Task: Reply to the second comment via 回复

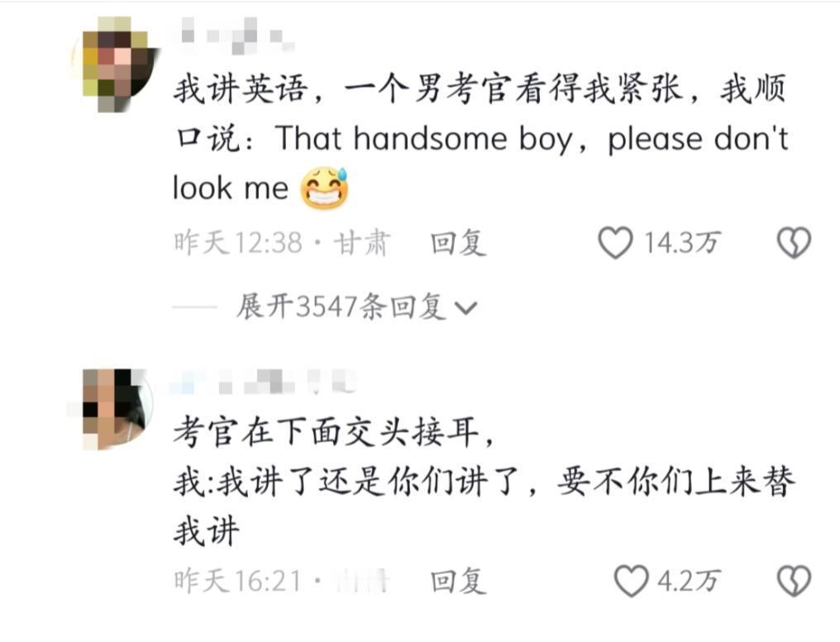Action: (458, 582)
